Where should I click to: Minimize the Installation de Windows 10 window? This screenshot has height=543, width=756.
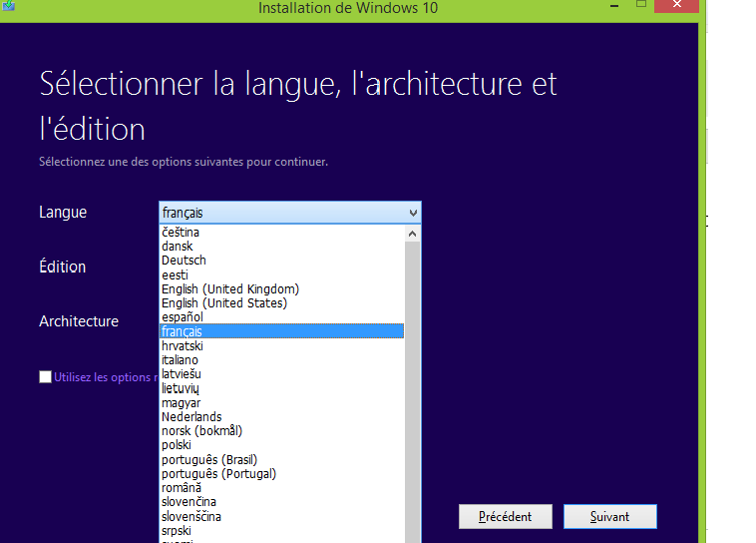click(614, 6)
